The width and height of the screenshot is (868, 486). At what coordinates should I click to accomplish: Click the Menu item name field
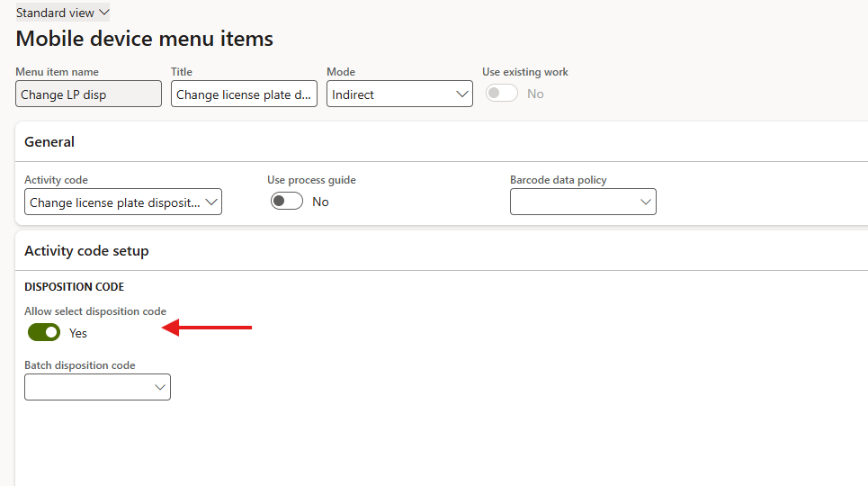(x=88, y=94)
